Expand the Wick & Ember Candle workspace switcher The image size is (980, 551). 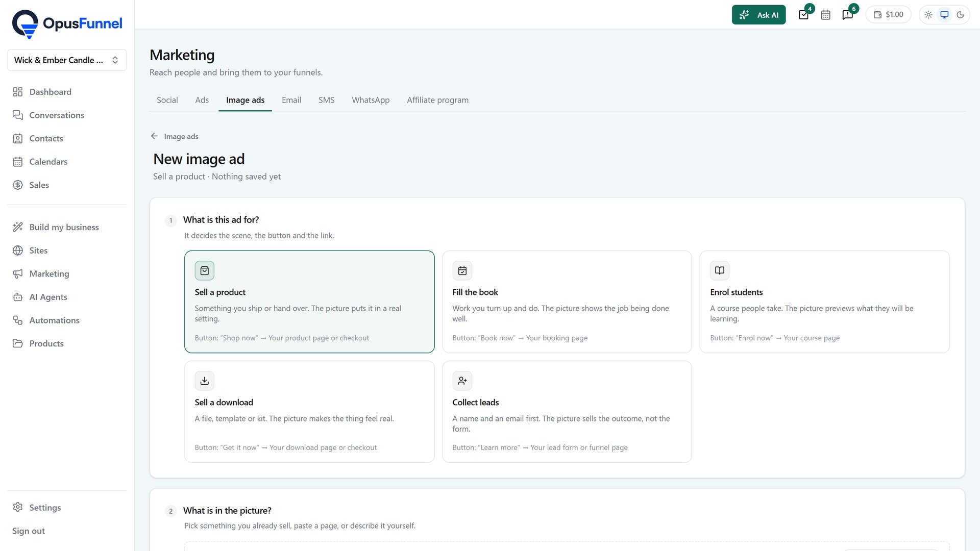tap(67, 60)
